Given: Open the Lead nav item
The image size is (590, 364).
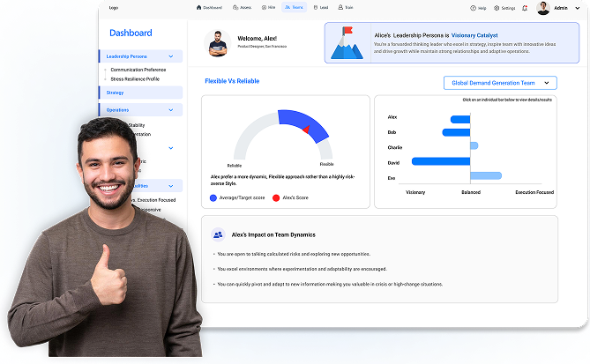Looking at the screenshot, I should [x=321, y=8].
